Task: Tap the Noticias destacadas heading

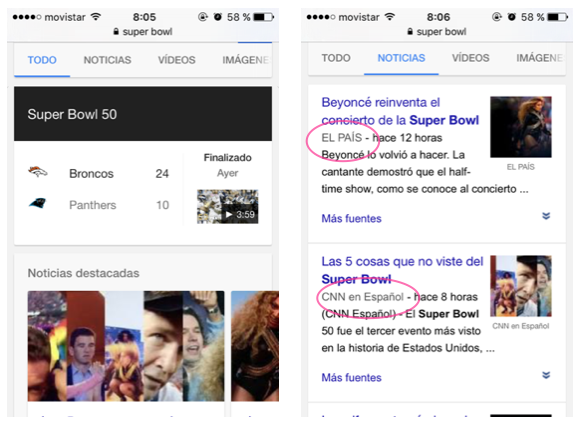Action: pyautogui.click(x=83, y=273)
